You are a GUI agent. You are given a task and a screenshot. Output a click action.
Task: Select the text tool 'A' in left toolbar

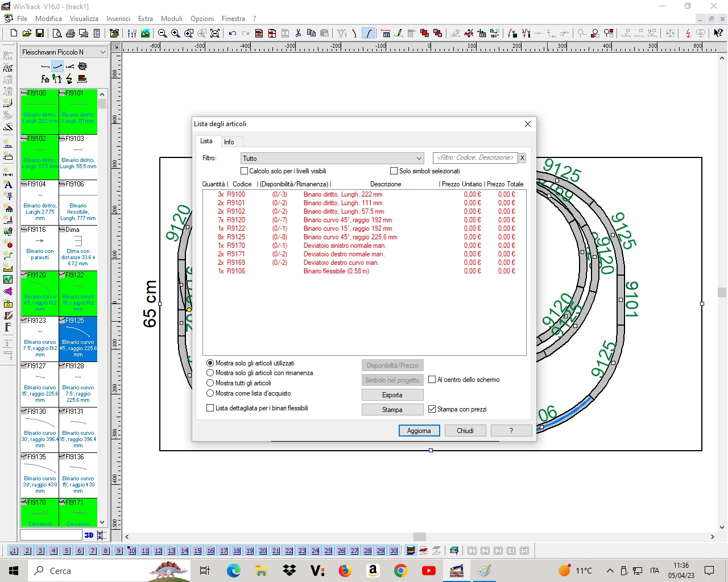tap(8, 185)
